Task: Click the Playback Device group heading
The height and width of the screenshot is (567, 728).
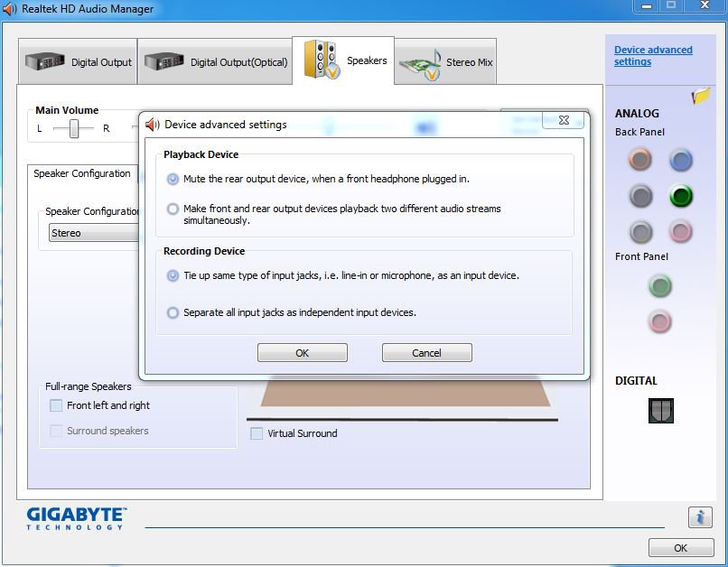Action: pos(201,154)
